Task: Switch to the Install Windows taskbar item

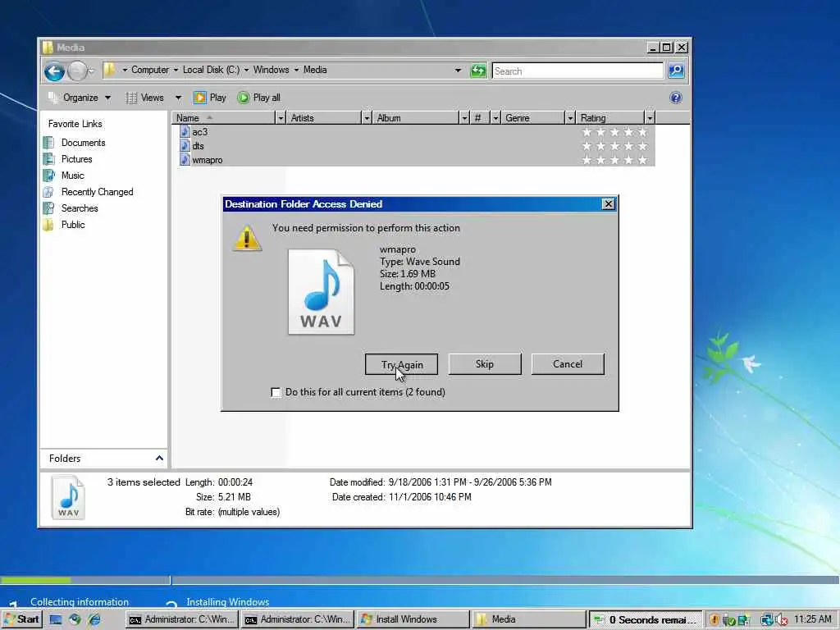Action: pos(413,619)
